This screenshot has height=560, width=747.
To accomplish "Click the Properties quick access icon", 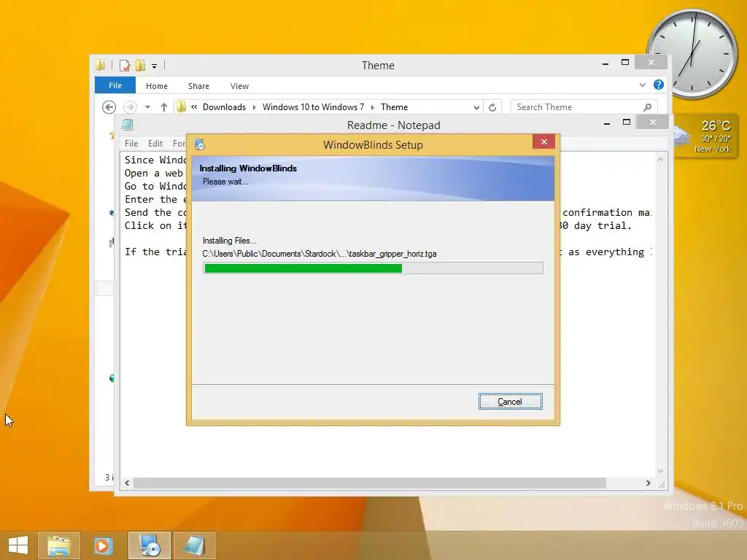I will [x=125, y=65].
